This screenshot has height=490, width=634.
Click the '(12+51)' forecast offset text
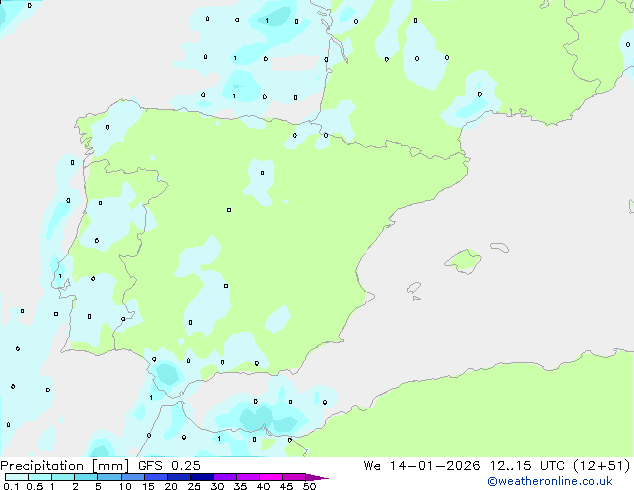coord(602,466)
